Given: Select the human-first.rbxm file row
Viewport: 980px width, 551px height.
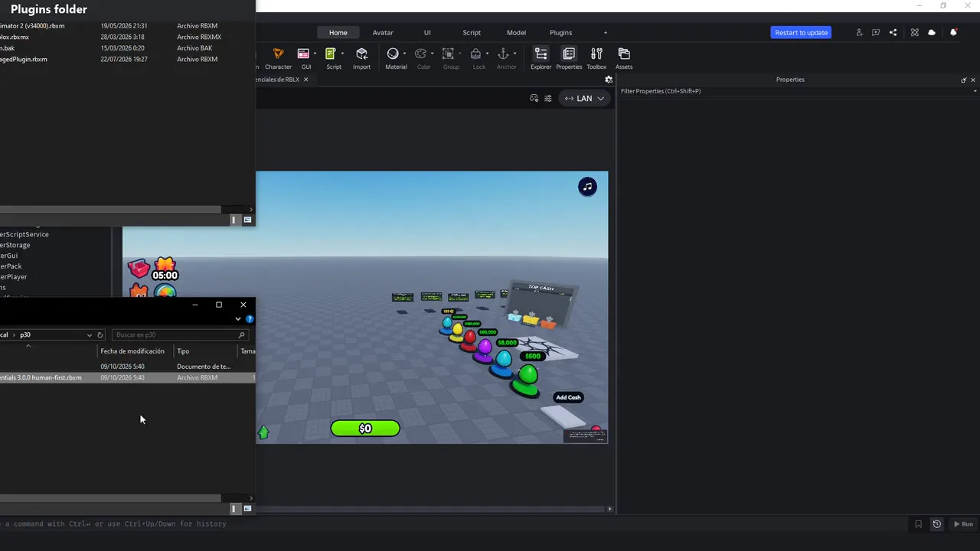Looking at the screenshot, I should [x=127, y=377].
